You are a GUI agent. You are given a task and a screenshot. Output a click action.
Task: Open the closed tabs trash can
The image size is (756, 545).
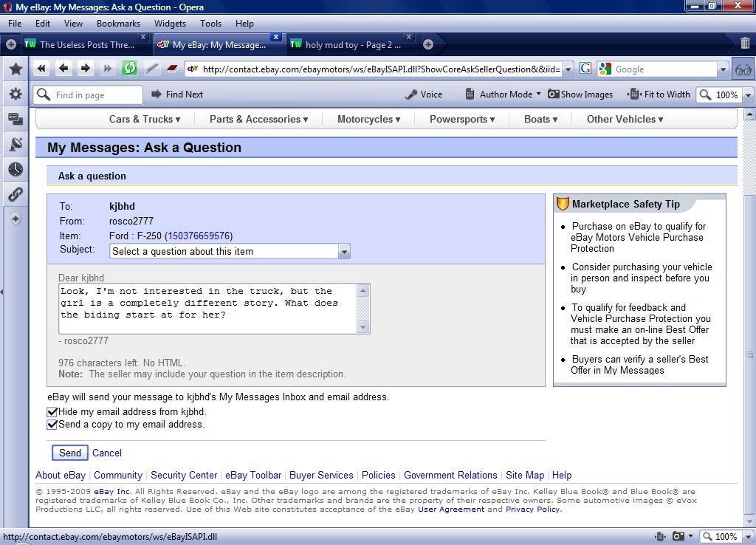coord(745,43)
